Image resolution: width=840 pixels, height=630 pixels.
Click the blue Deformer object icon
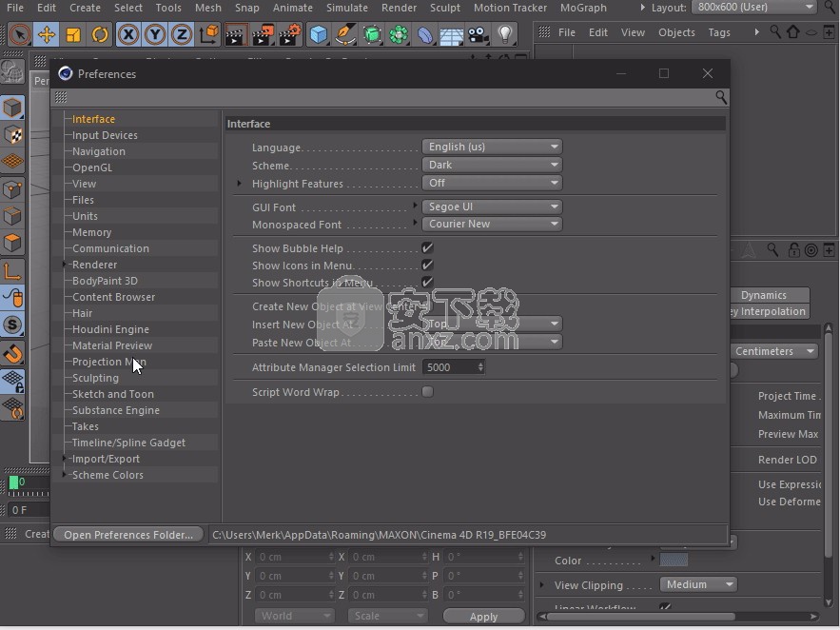click(x=425, y=35)
